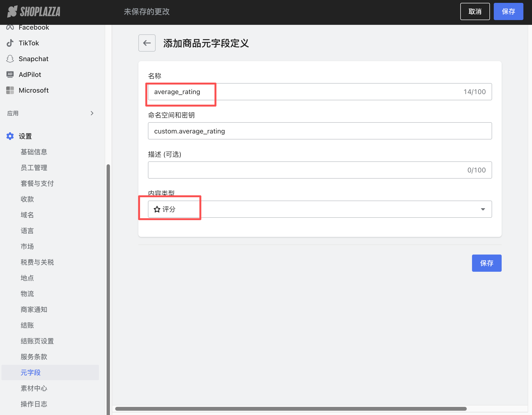Viewport: 532px width, 415px height.
Task: Expand the 应用 section chevron
Action: pos(92,113)
